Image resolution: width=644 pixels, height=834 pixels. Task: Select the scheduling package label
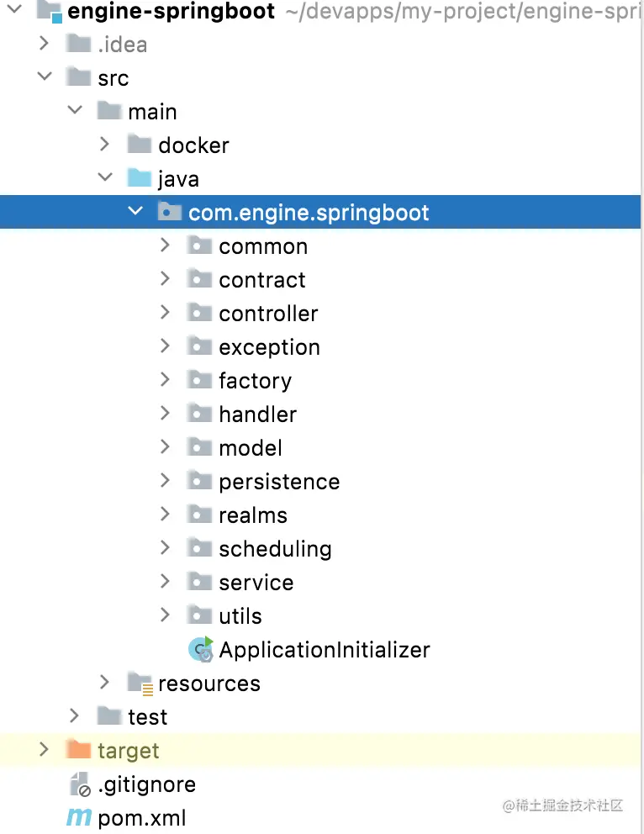tap(275, 549)
